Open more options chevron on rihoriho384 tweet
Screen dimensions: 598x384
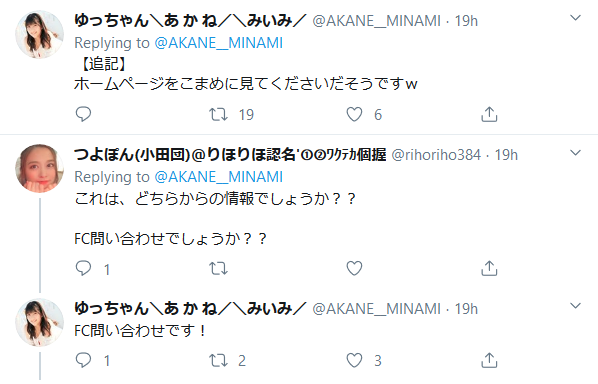575,153
